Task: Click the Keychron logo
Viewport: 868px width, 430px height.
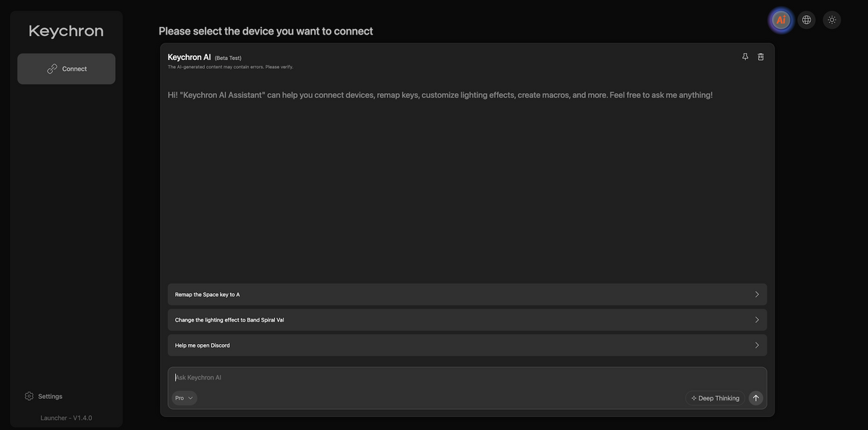Action: (66, 31)
